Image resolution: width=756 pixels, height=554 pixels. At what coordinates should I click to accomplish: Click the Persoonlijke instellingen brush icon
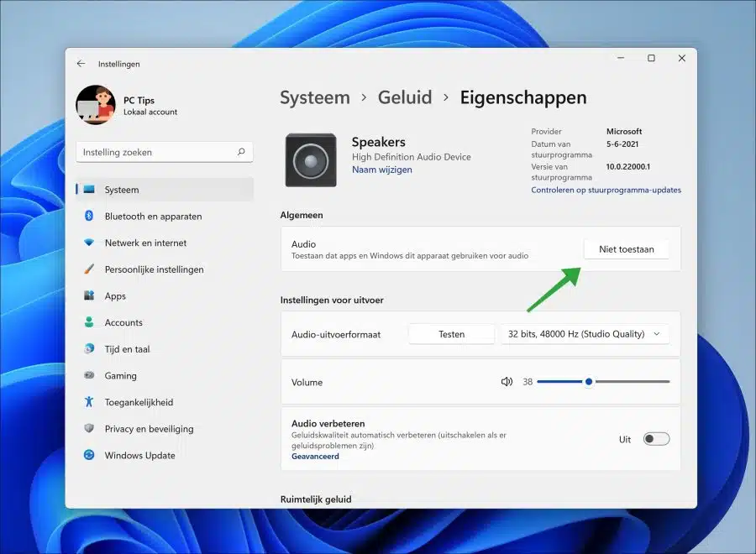89,269
